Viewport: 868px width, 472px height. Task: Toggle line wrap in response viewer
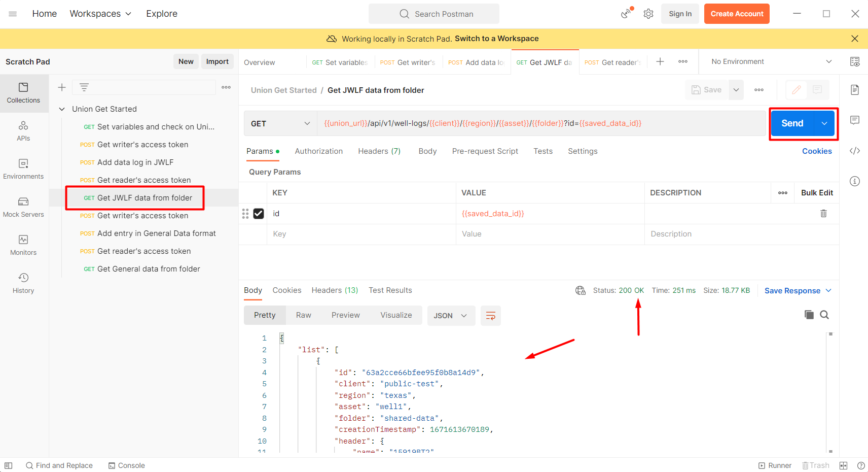pos(490,316)
